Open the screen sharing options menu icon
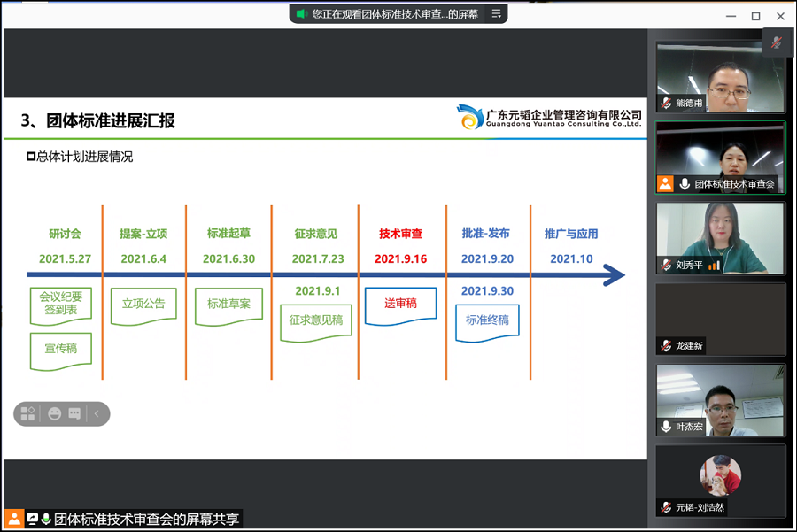The height and width of the screenshot is (532, 797). [x=497, y=14]
